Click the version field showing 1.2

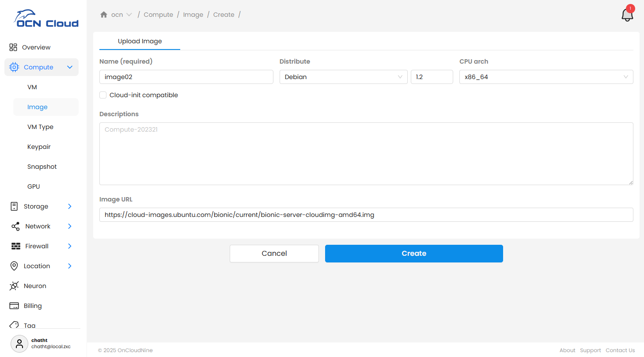tap(432, 77)
